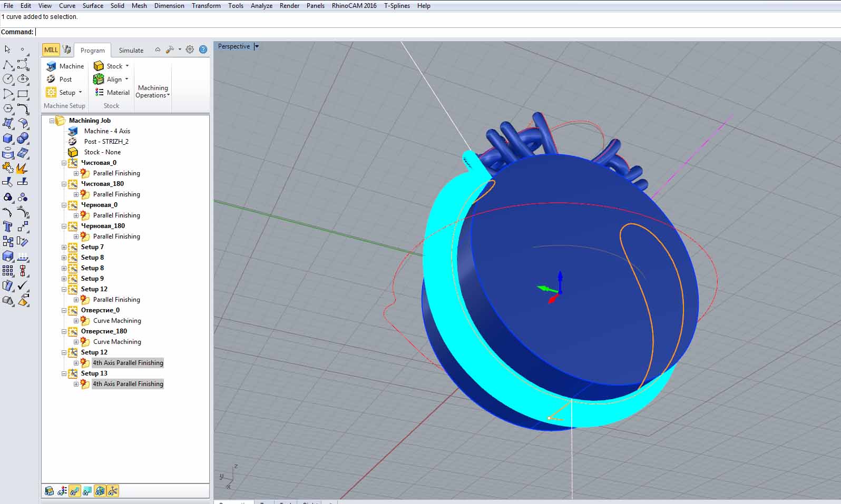Switch to the Simulate tab
This screenshot has height=504, width=841.
131,51
